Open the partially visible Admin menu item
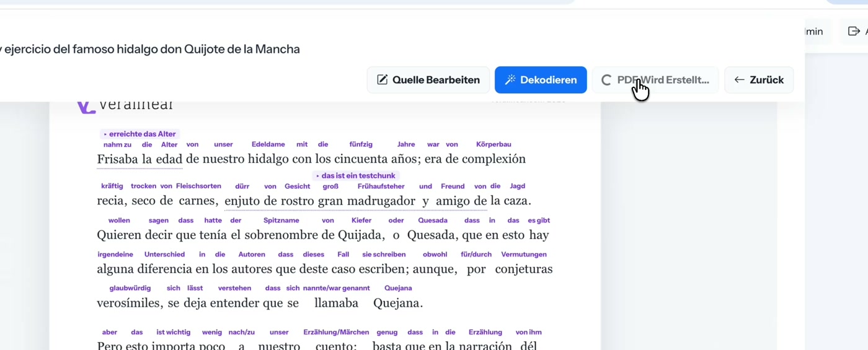 (x=814, y=32)
